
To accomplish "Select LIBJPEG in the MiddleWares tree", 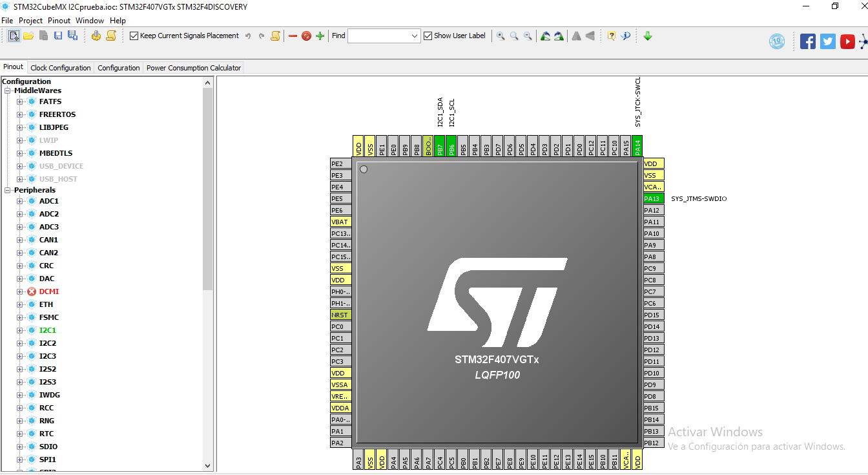I will click(x=54, y=127).
